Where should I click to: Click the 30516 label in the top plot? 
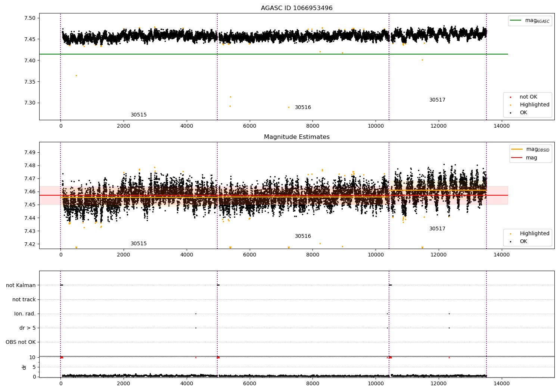tap(303, 108)
